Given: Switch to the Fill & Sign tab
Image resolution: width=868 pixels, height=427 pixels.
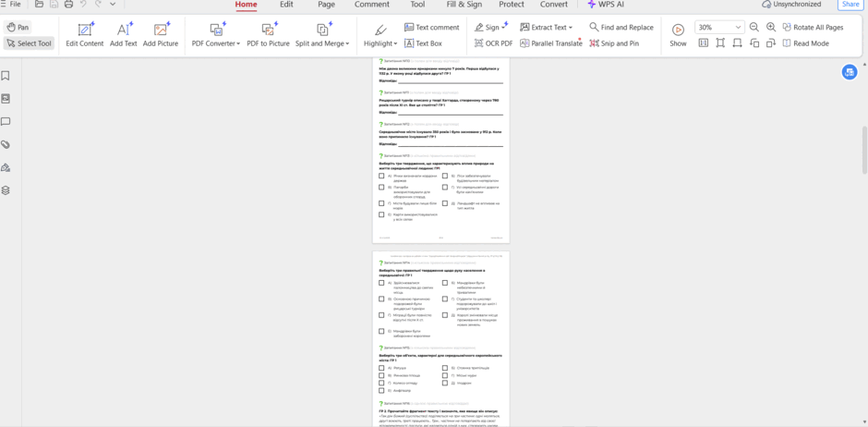Looking at the screenshot, I should pos(464,5).
